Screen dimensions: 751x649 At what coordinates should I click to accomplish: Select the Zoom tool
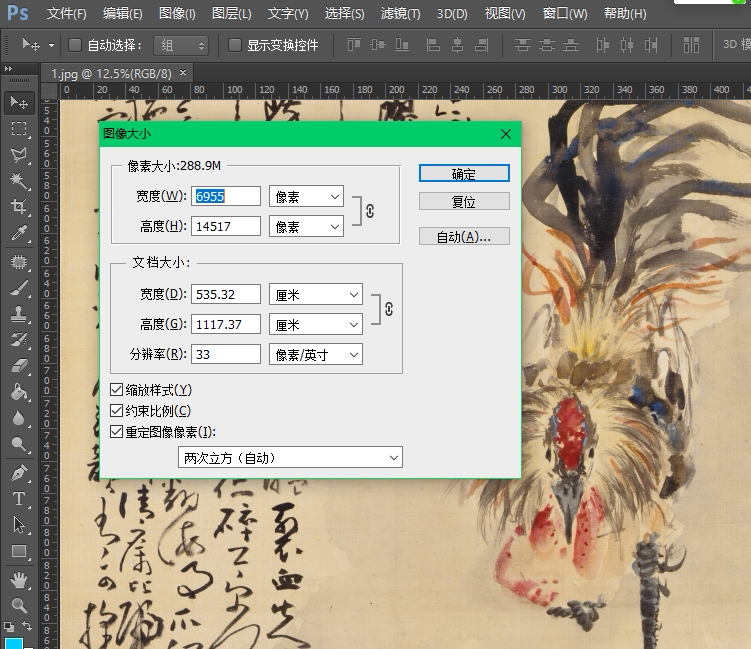tap(19, 606)
